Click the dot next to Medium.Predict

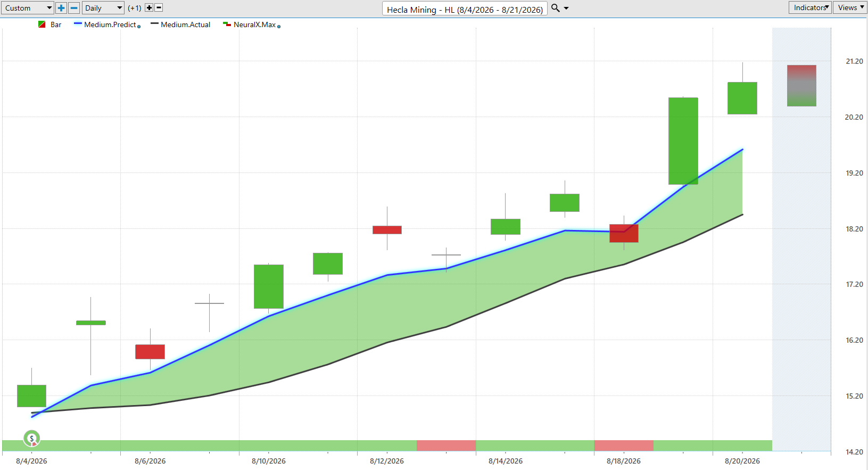point(139,26)
